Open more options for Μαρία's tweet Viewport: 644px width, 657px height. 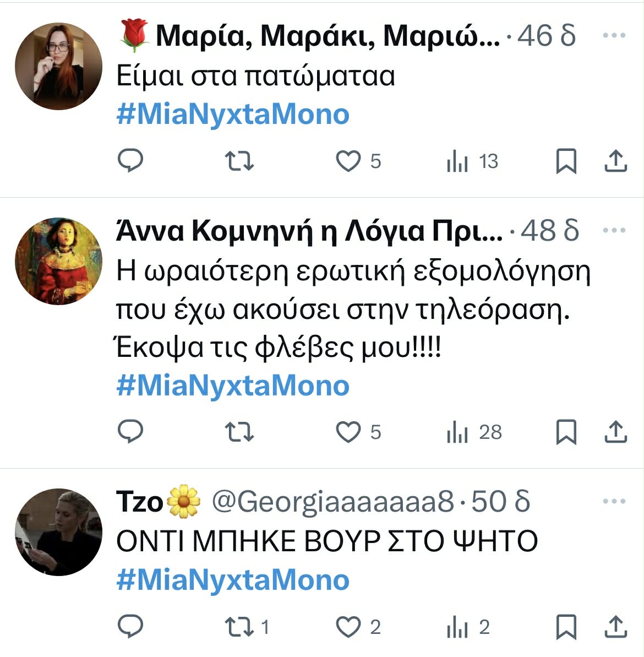614,36
